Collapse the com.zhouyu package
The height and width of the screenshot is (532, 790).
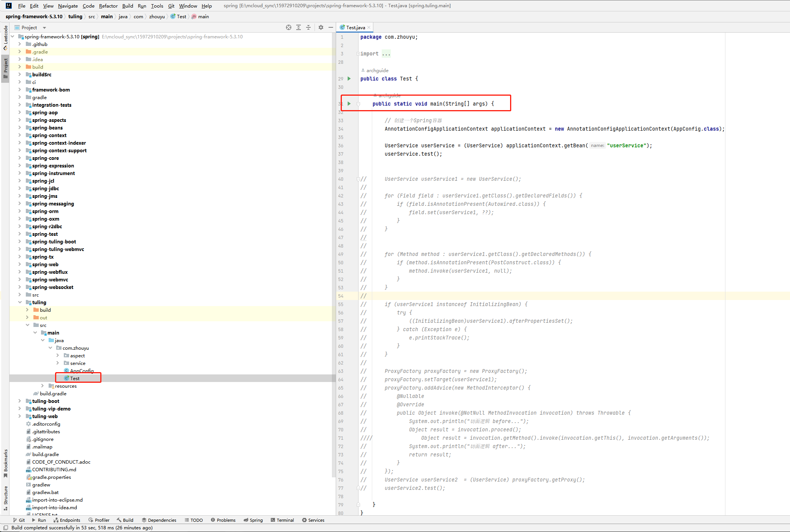coord(50,348)
